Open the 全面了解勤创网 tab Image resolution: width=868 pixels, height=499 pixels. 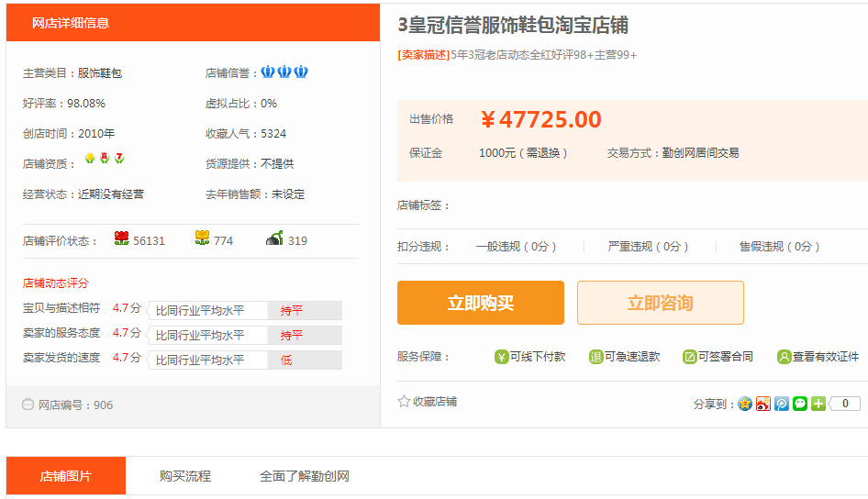click(305, 476)
